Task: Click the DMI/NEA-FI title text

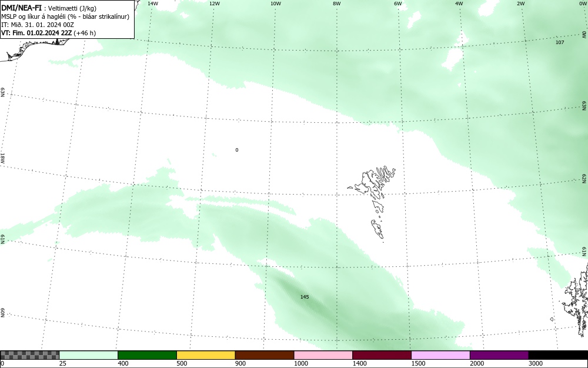Action: 21,8
